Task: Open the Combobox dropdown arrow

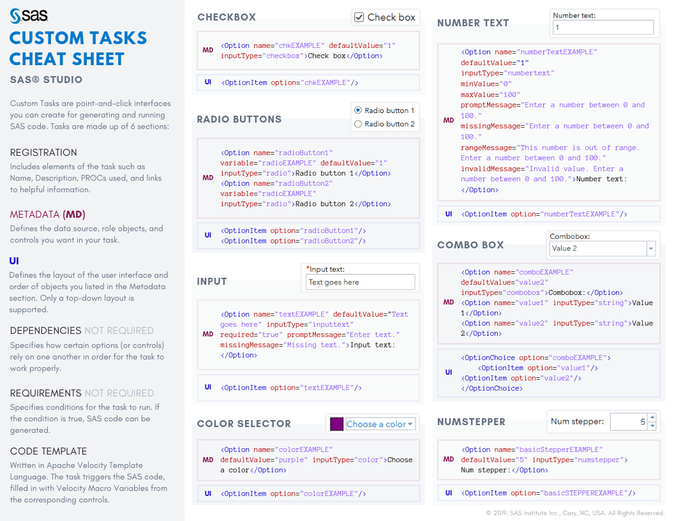Action: click(651, 248)
